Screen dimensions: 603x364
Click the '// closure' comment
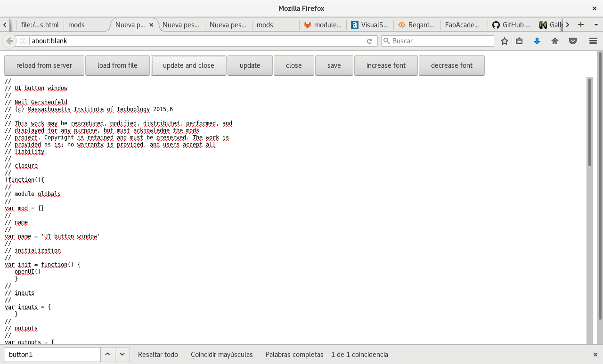[21, 166]
